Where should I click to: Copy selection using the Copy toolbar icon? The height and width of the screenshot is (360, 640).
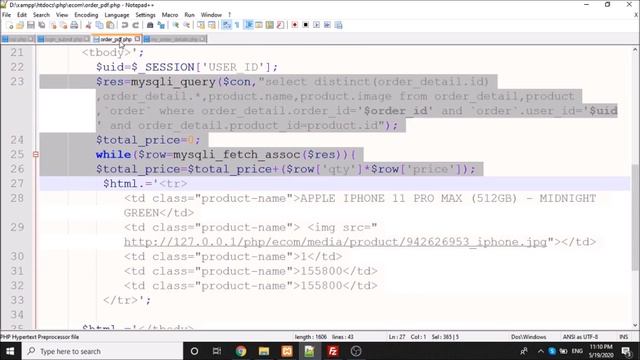click(99, 25)
